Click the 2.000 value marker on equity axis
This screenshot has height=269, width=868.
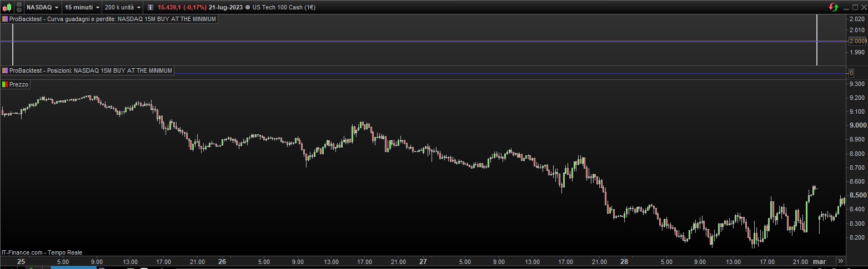click(x=858, y=41)
